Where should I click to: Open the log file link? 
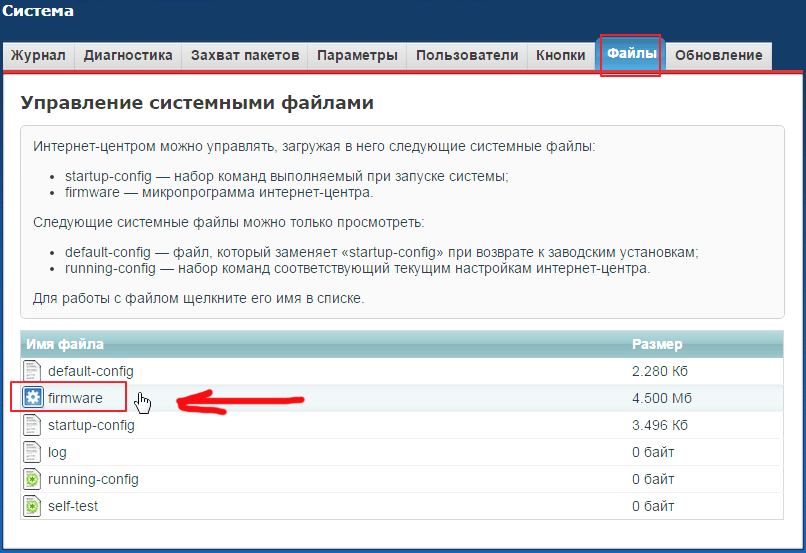pyautogui.click(x=57, y=453)
